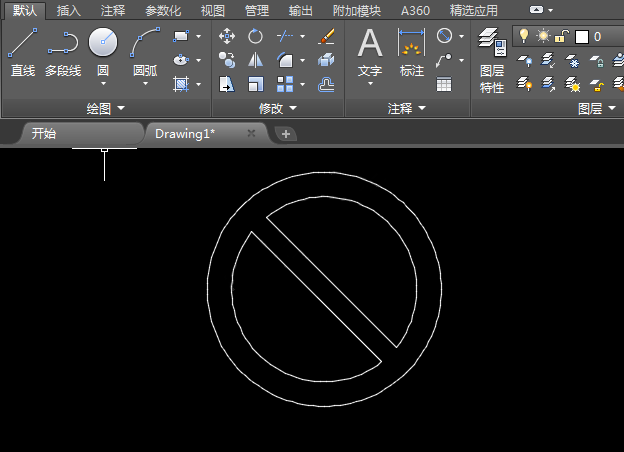Switch to the 管理 ribbon tab
Image resolution: width=624 pixels, height=452 pixels.
(257, 10)
